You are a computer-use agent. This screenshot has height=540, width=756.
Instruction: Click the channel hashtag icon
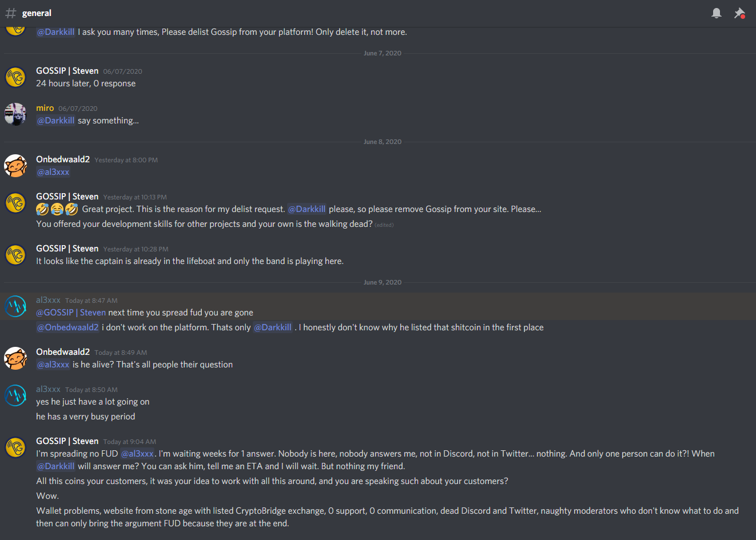tap(11, 13)
